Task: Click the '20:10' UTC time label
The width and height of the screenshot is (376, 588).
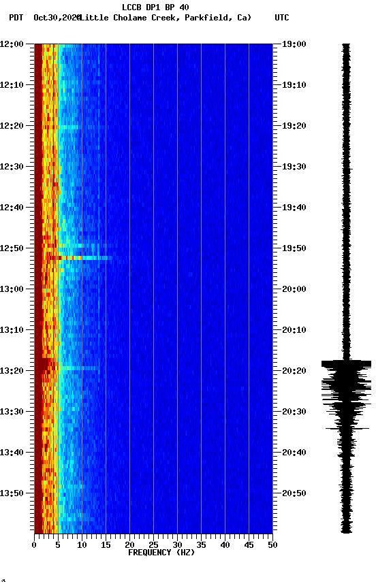Action: [294, 330]
